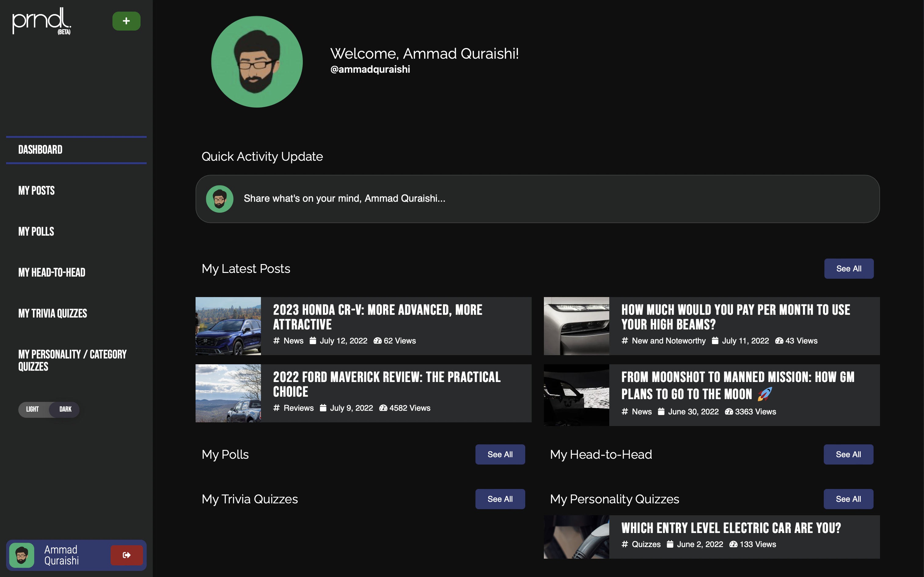924x577 pixels.
Task: Click See All for My Latest Posts
Action: coord(849,269)
